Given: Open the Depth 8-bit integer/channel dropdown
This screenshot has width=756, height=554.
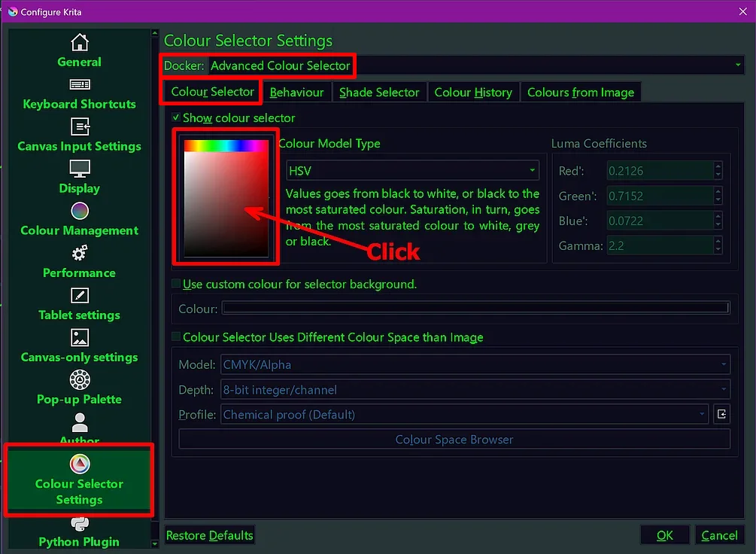Looking at the screenshot, I should coord(475,389).
